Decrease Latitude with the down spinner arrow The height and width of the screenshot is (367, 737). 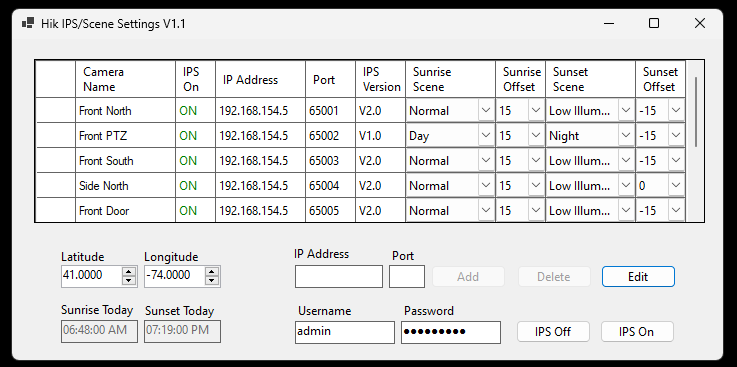[x=129, y=281]
